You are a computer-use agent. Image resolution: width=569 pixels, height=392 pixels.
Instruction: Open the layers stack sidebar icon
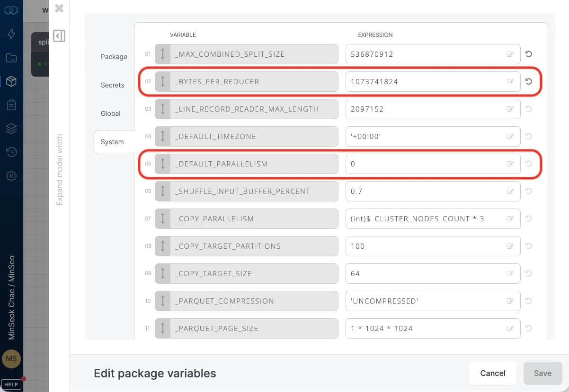(x=11, y=129)
